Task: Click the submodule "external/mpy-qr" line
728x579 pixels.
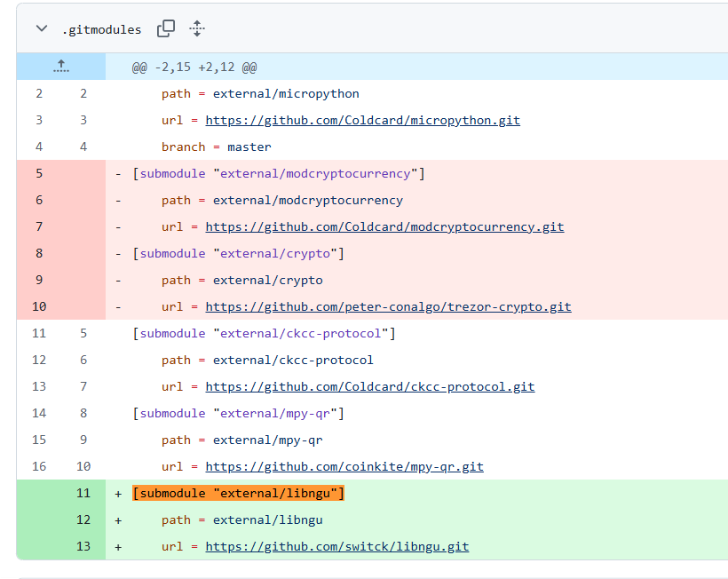Action: [x=238, y=413]
